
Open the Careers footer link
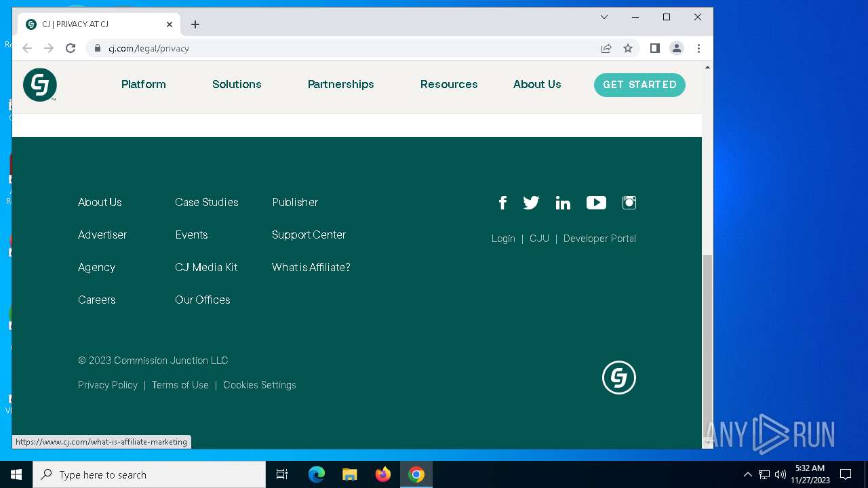97,300
